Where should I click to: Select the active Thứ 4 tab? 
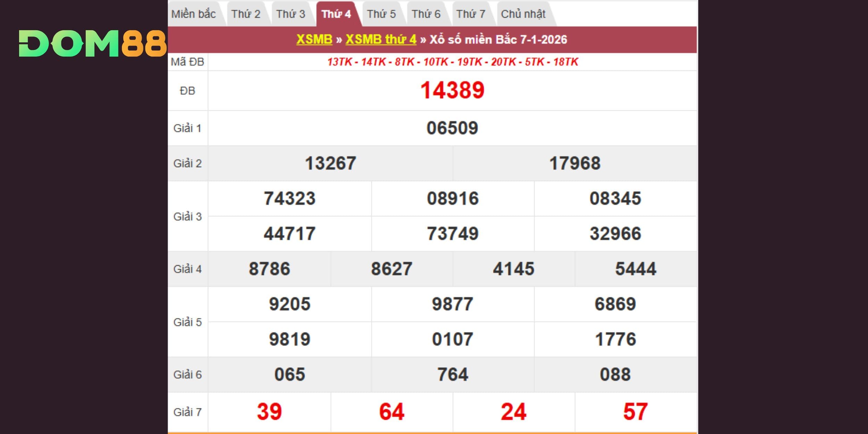tap(336, 14)
